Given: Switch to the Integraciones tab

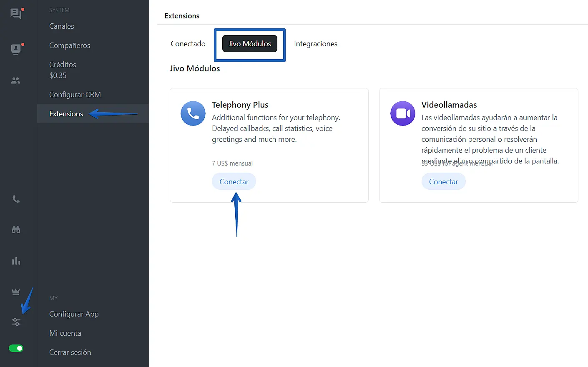Looking at the screenshot, I should [316, 44].
